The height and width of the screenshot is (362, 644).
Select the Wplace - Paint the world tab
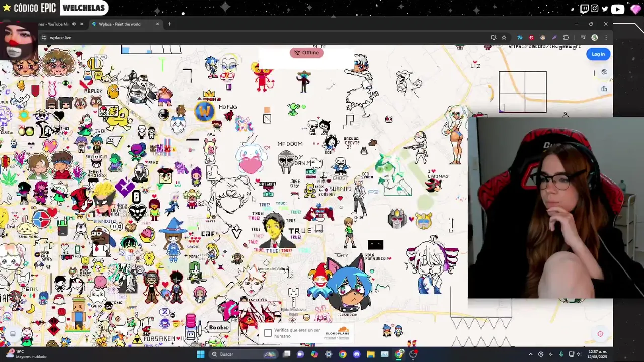click(125, 24)
